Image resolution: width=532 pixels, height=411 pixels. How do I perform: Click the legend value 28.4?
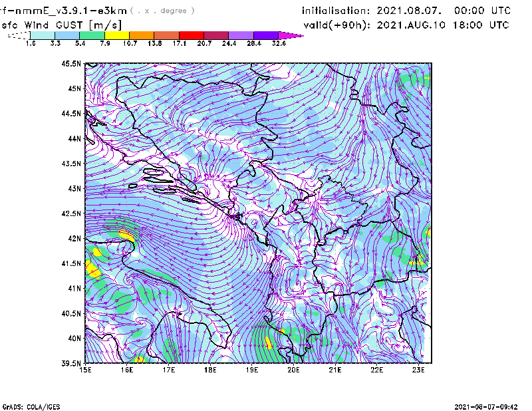click(254, 43)
